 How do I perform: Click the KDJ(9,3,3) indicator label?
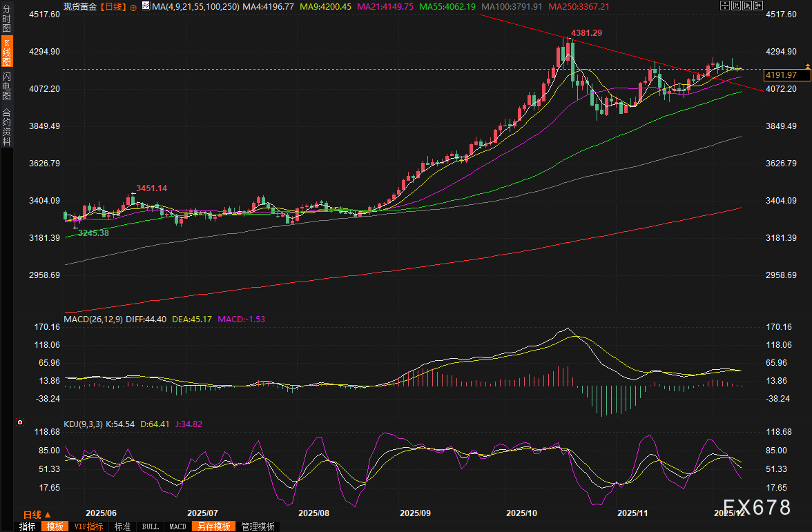click(x=83, y=424)
